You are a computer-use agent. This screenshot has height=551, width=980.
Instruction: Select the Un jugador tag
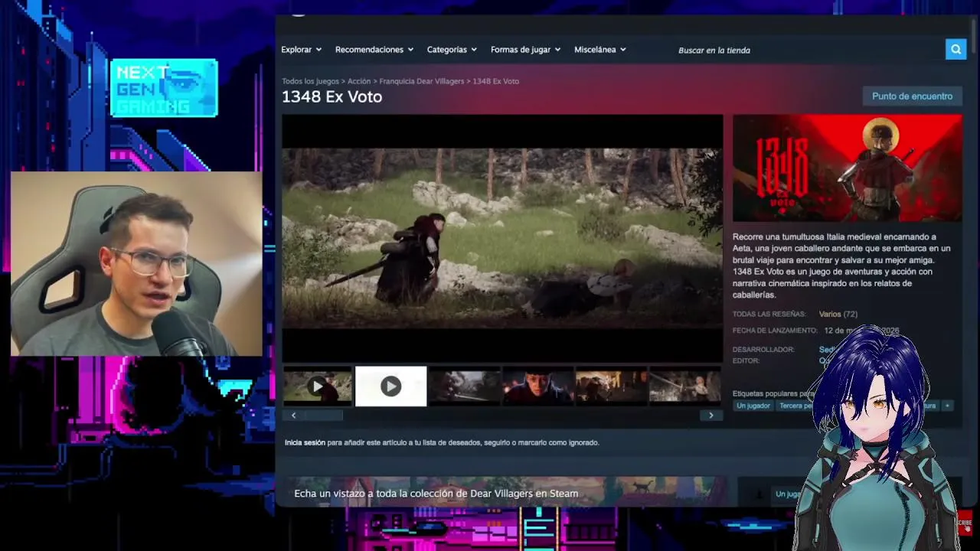point(753,406)
